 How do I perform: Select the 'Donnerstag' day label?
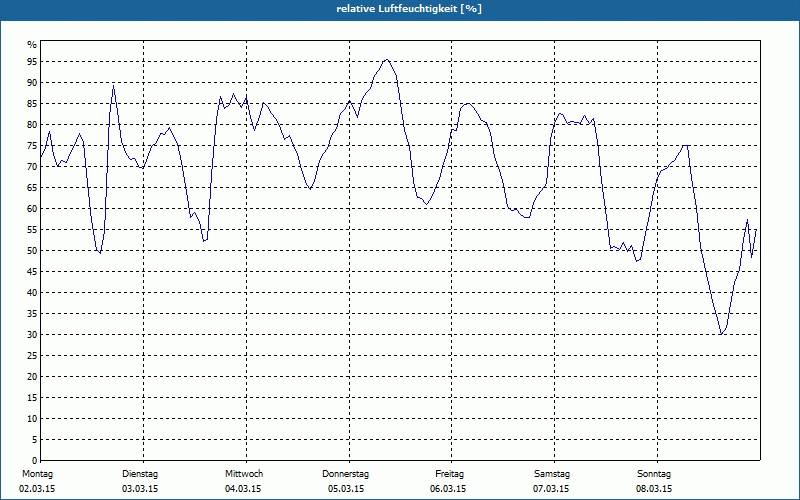click(x=345, y=474)
